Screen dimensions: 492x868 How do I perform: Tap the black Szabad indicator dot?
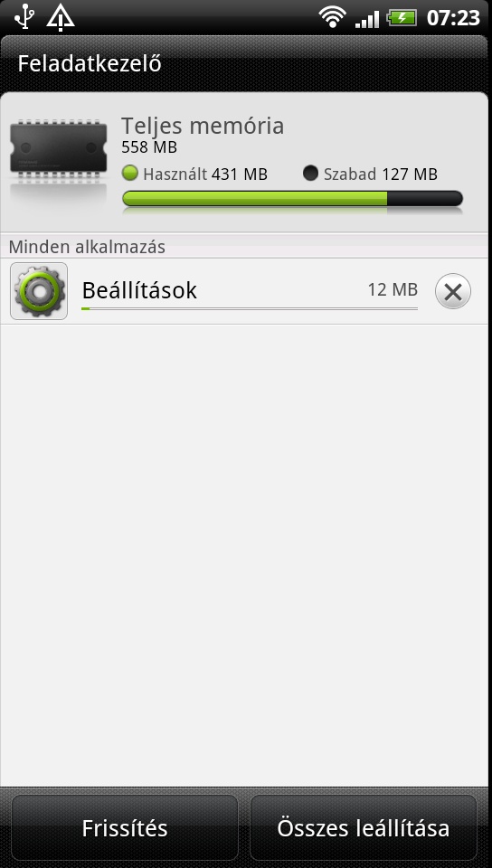310,174
